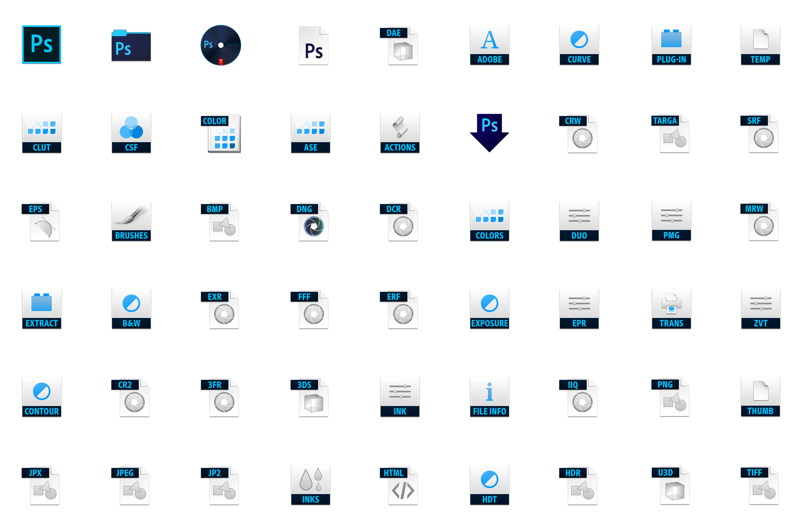Click the MRW raw file icon
812x530 pixels.
[759, 222]
